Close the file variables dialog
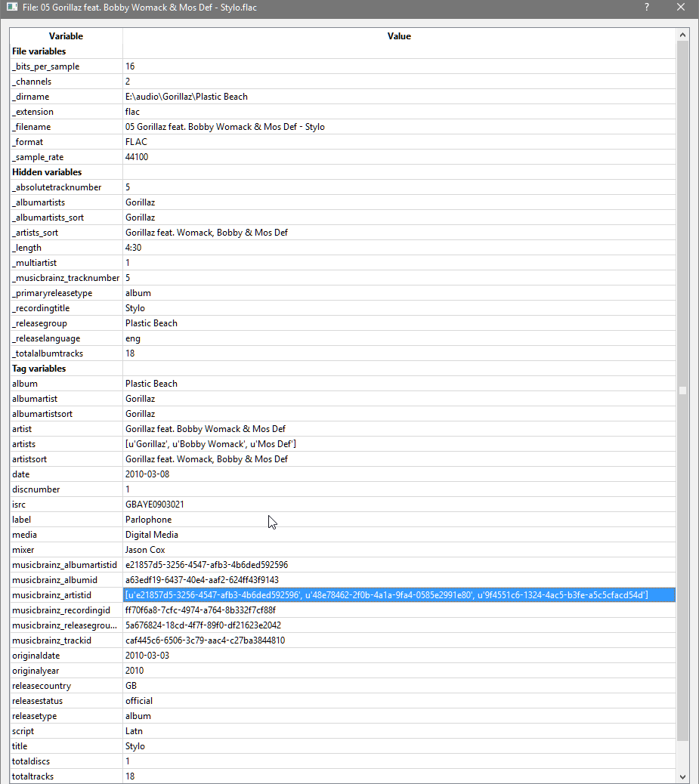This screenshot has width=699, height=784. coord(681,7)
